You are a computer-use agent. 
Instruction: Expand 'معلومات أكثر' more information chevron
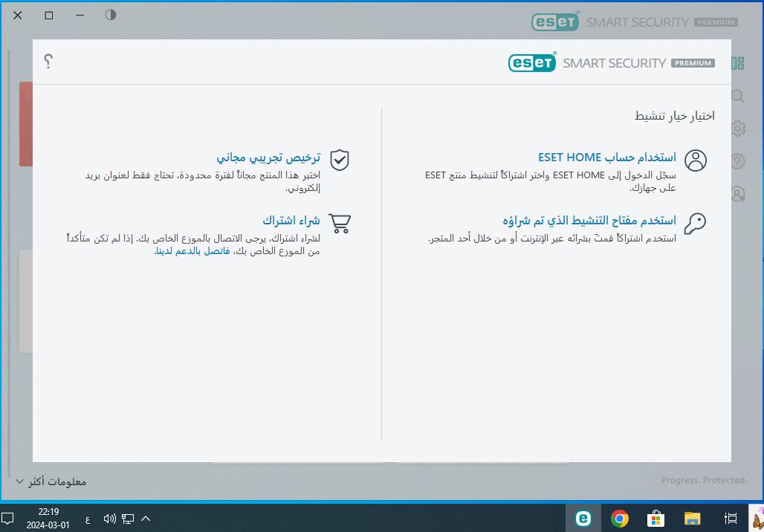[x=19, y=481]
